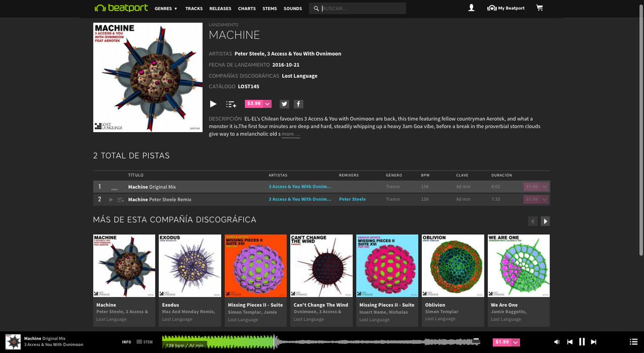The image size is (644, 353).
Task: Mute the player volume
Action: [557, 341]
